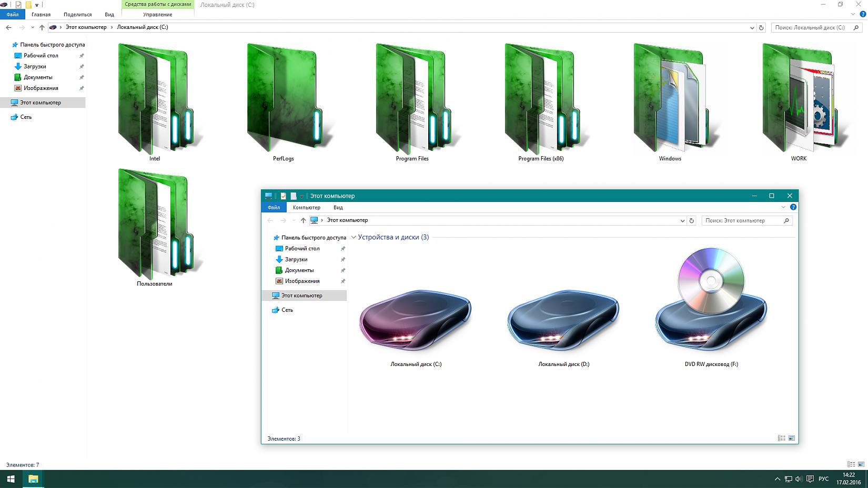Expand address bar history in Local Disk C window
Viewport: 868px width, 488px height.
(752, 27)
